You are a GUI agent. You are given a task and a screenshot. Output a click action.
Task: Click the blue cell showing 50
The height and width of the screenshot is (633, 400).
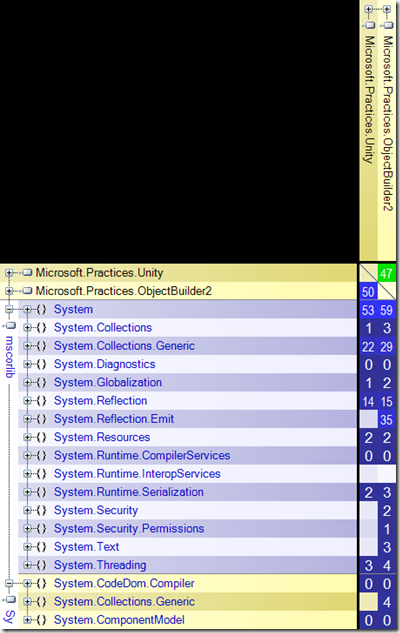(369, 291)
